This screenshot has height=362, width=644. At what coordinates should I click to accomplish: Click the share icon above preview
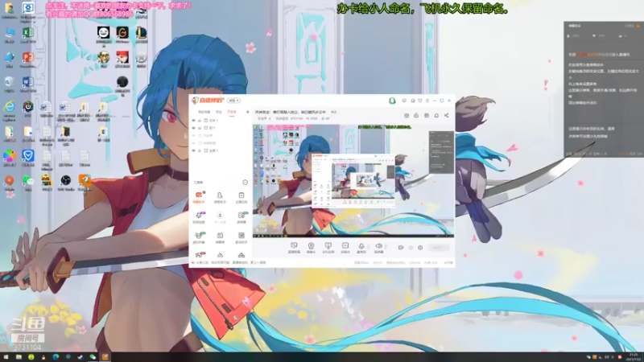click(x=447, y=115)
